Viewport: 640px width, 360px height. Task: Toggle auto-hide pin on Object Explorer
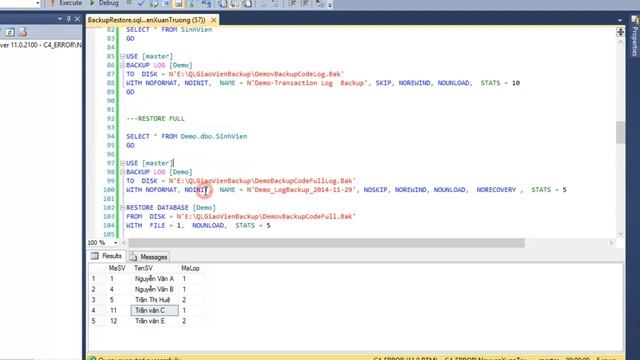point(69,19)
